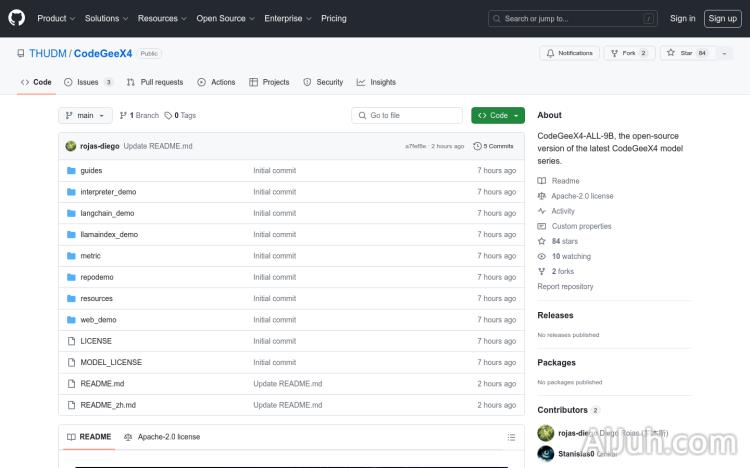Open the 5 Commits history
Image resolution: width=750 pixels, height=468 pixels.
coord(494,146)
